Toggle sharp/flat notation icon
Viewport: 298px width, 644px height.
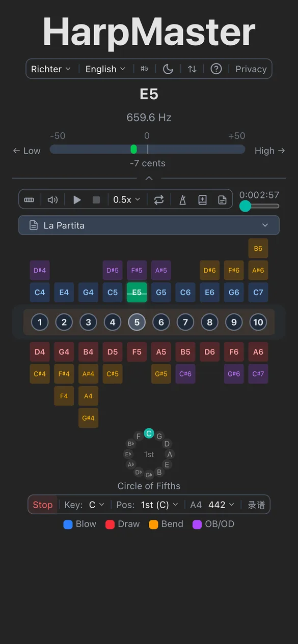point(145,69)
